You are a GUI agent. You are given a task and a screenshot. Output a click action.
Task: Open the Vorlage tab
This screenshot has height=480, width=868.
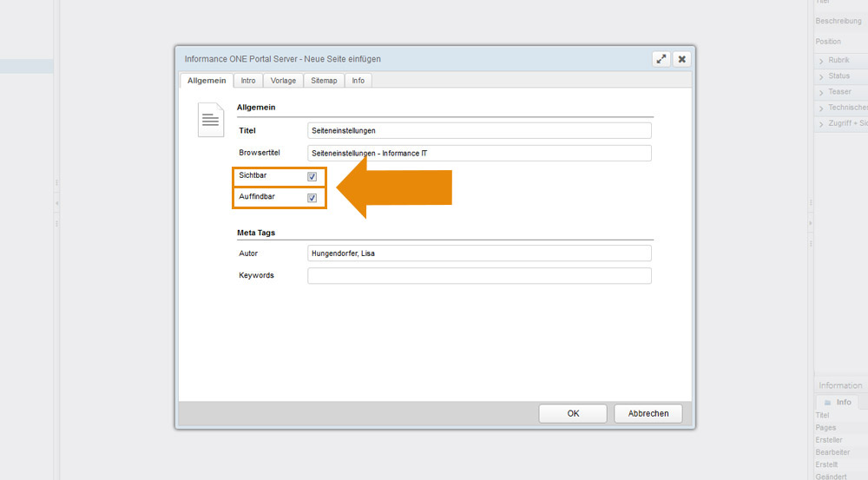[x=283, y=81]
